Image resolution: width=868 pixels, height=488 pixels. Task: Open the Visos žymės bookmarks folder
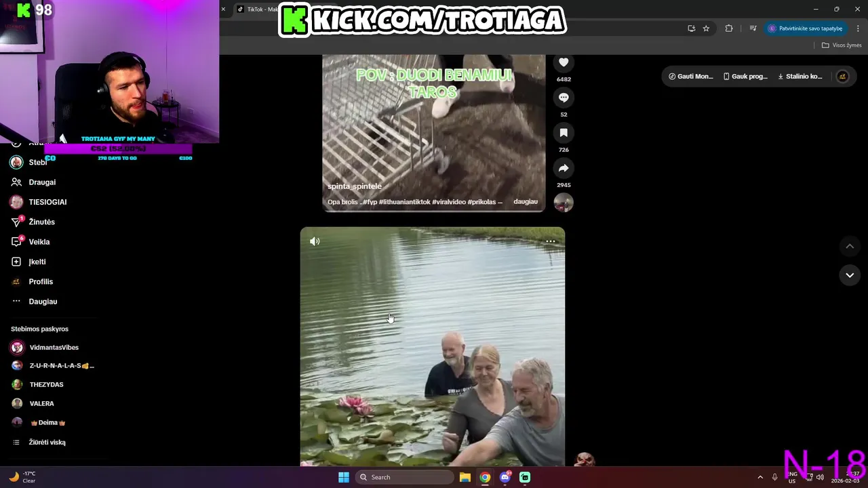842,45
